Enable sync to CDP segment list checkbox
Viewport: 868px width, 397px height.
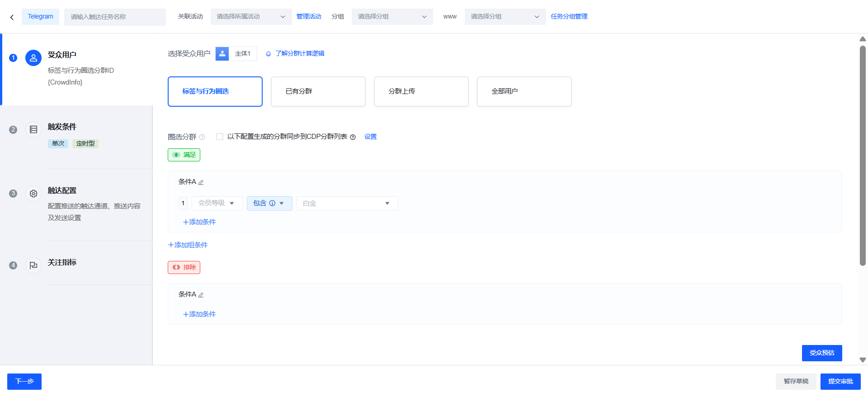[220, 137]
